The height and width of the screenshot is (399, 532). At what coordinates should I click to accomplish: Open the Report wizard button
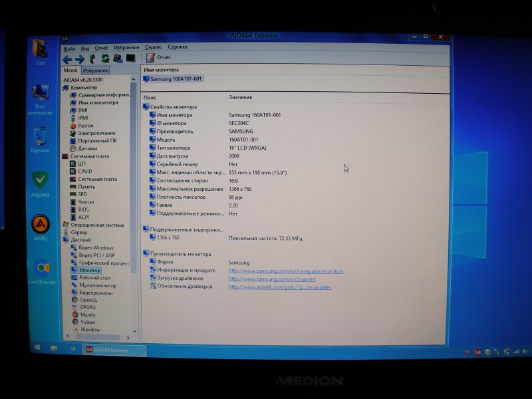pyautogui.click(x=160, y=58)
